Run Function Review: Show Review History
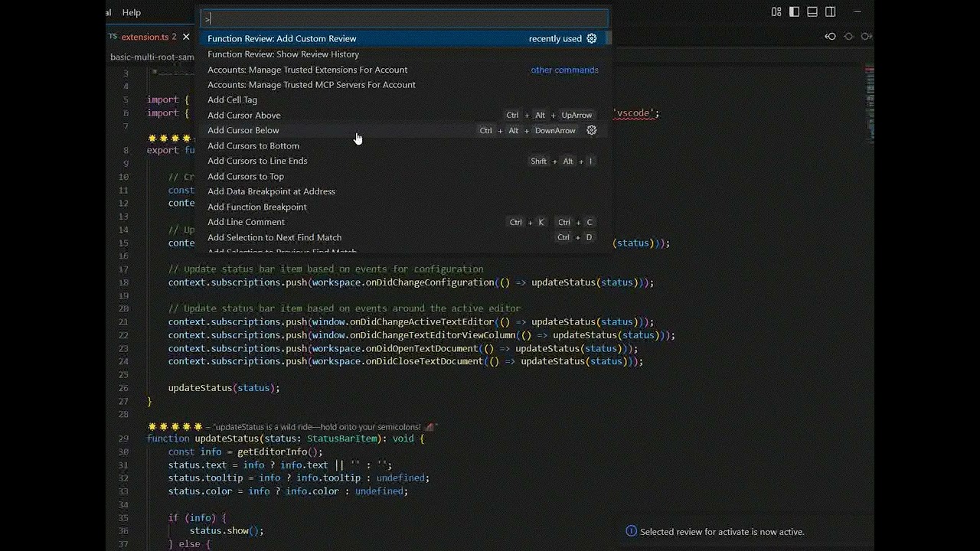Image resolution: width=980 pixels, height=551 pixels. (403, 54)
